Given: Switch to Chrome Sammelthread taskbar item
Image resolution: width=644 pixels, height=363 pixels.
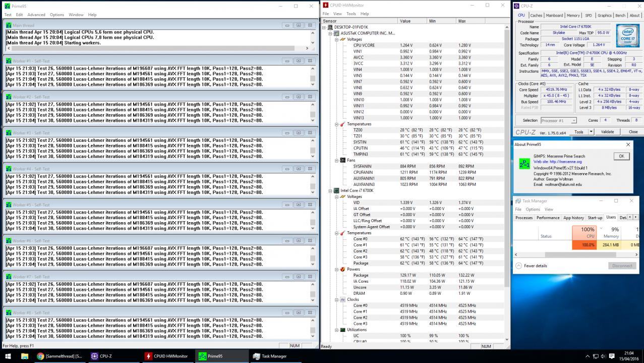Looking at the screenshot, I should 60,356.
